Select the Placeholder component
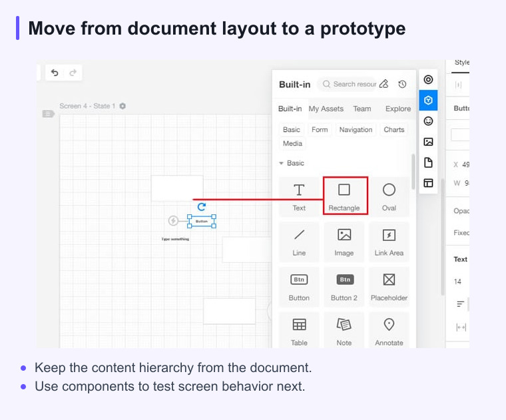This screenshot has height=420, width=506. tap(389, 286)
